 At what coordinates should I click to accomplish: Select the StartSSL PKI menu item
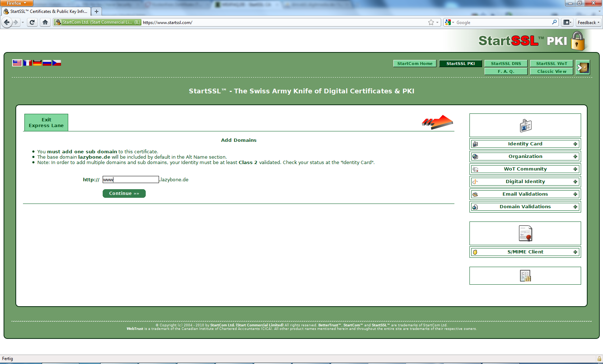[x=461, y=64]
